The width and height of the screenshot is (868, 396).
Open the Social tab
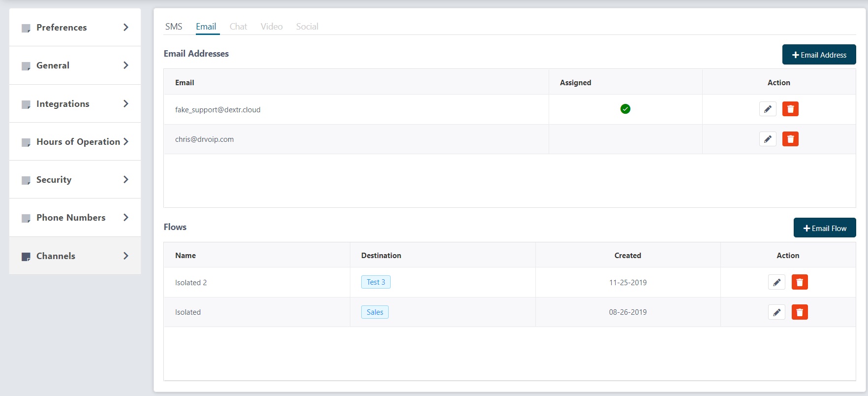tap(307, 27)
